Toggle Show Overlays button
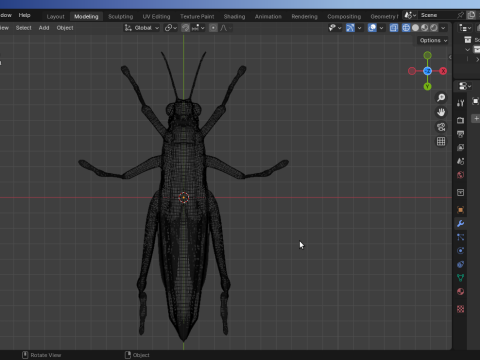The height and width of the screenshot is (360, 480). tap(372, 28)
